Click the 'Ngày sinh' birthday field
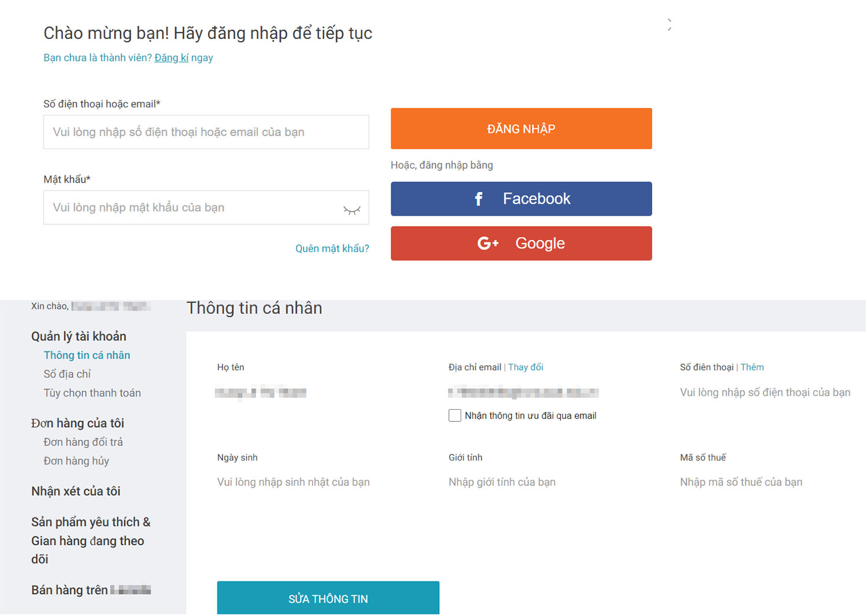This screenshot has width=867, height=616. [x=293, y=481]
